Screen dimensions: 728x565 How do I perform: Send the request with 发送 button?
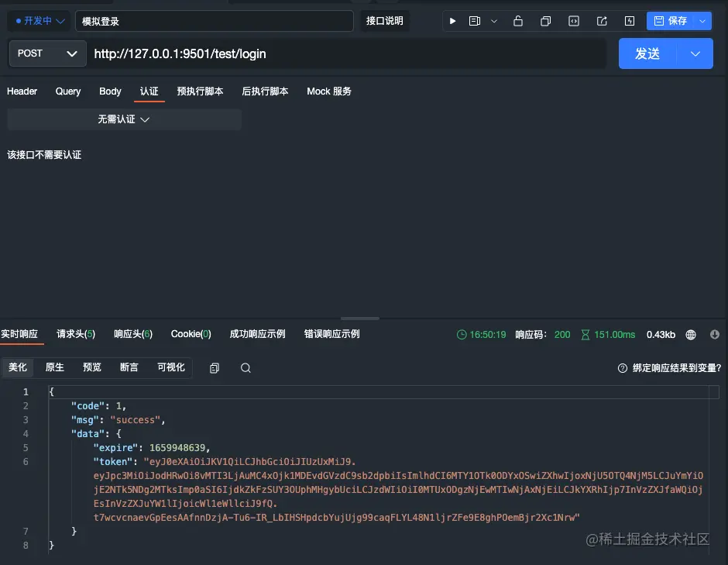[647, 53]
